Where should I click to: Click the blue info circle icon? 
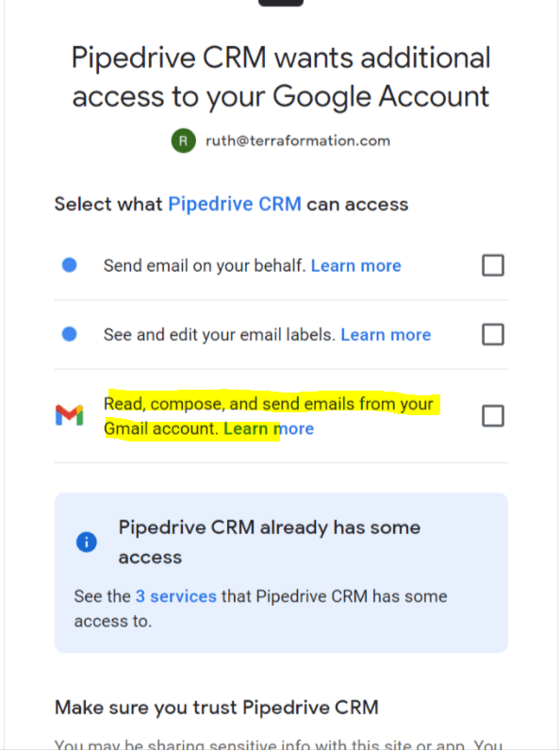click(87, 542)
